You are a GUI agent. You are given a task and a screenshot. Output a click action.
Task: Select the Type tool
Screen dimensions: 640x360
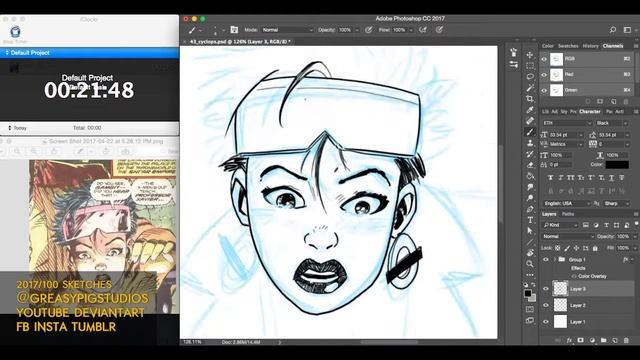click(530, 220)
